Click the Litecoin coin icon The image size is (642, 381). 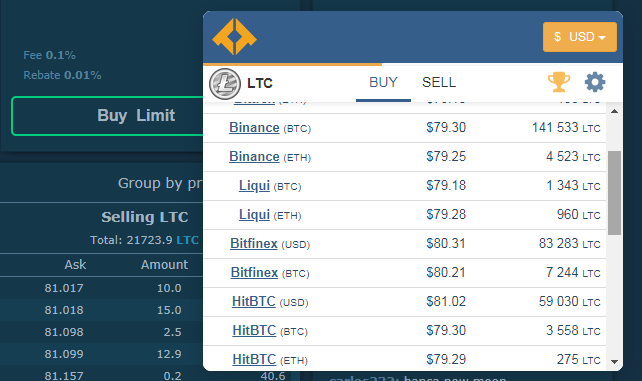[225, 83]
